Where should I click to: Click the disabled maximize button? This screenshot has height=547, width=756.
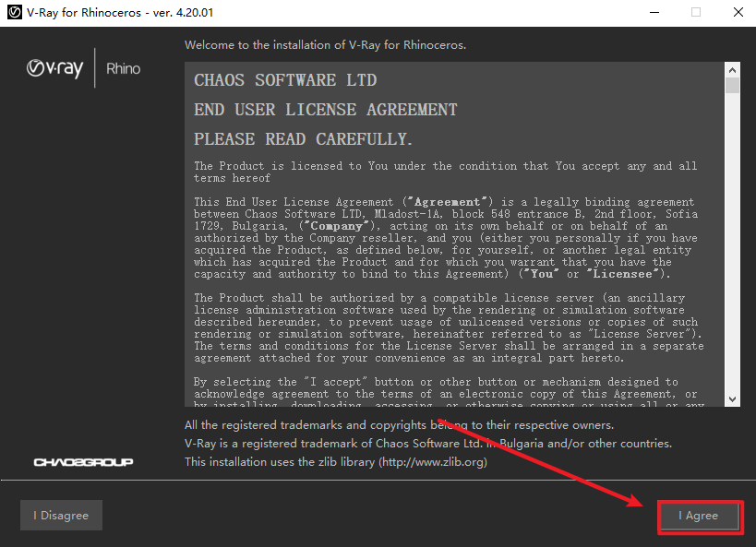[695, 13]
